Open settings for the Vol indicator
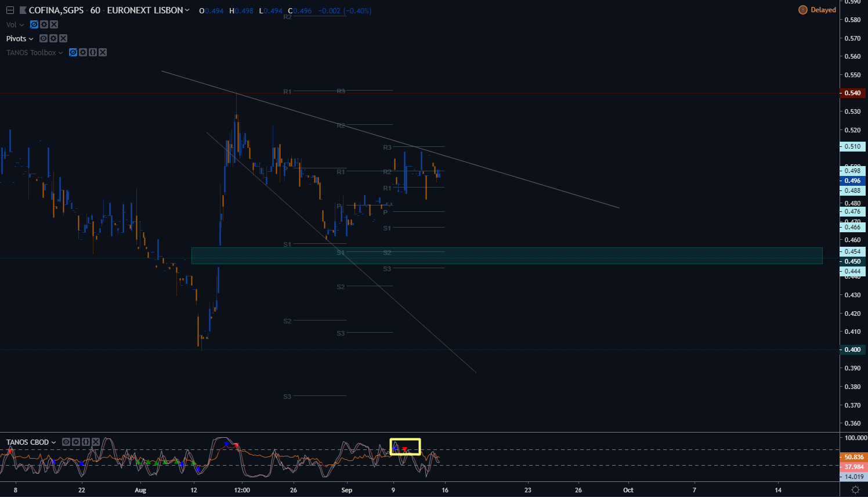 [44, 24]
